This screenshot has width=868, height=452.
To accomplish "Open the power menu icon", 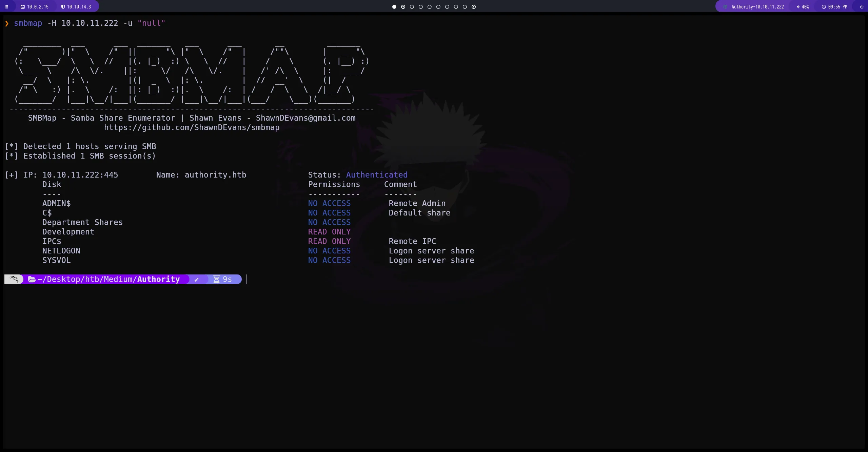I will click(x=862, y=7).
